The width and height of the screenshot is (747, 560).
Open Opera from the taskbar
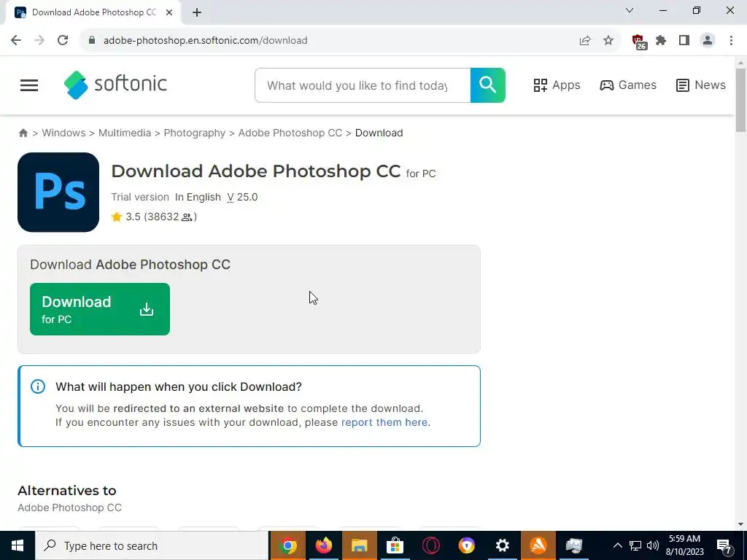[430, 545]
